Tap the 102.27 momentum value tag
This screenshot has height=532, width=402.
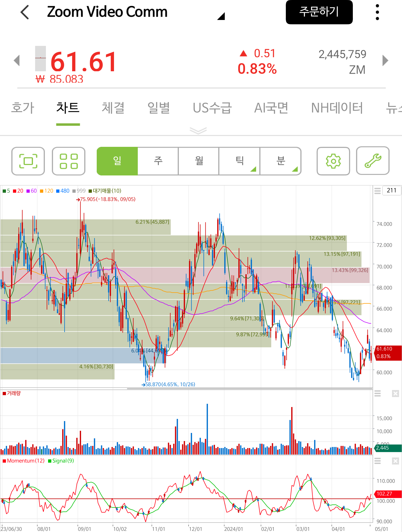click(388, 494)
